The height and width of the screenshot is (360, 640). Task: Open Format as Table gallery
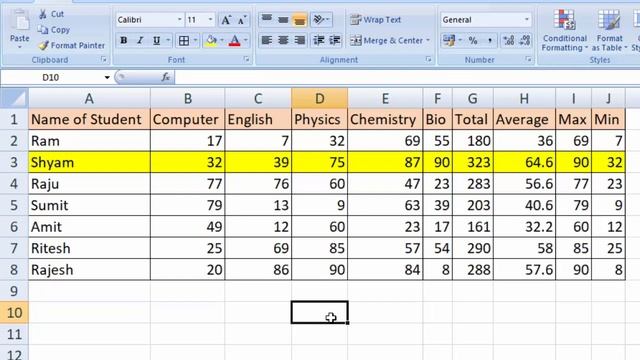point(609,31)
